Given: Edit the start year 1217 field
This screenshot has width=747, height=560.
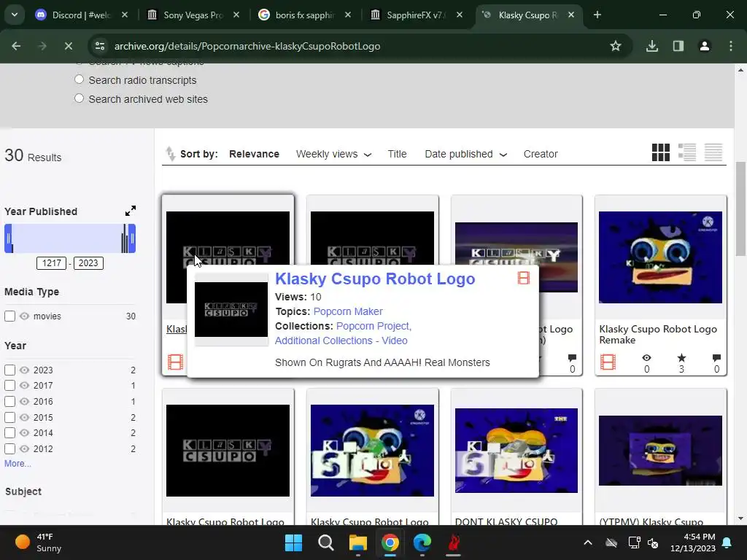Looking at the screenshot, I should coord(52,262).
